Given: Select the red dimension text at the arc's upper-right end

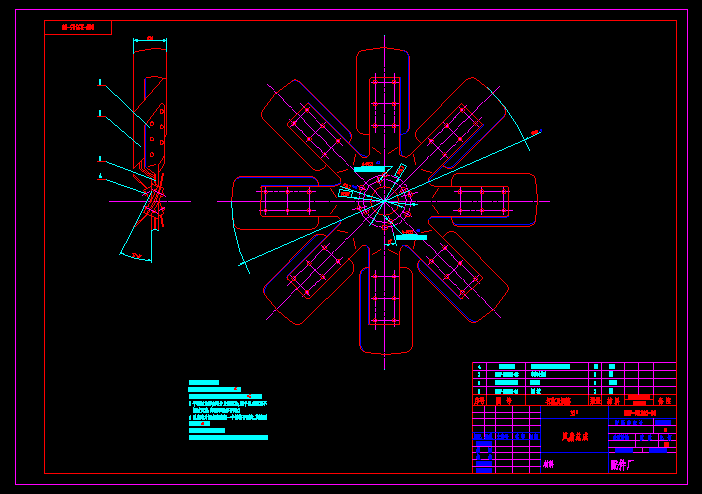Looking at the screenshot, I should point(535,132).
